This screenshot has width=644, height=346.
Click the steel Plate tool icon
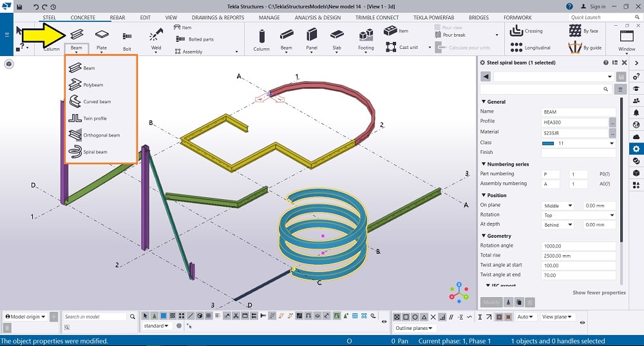[102, 34]
